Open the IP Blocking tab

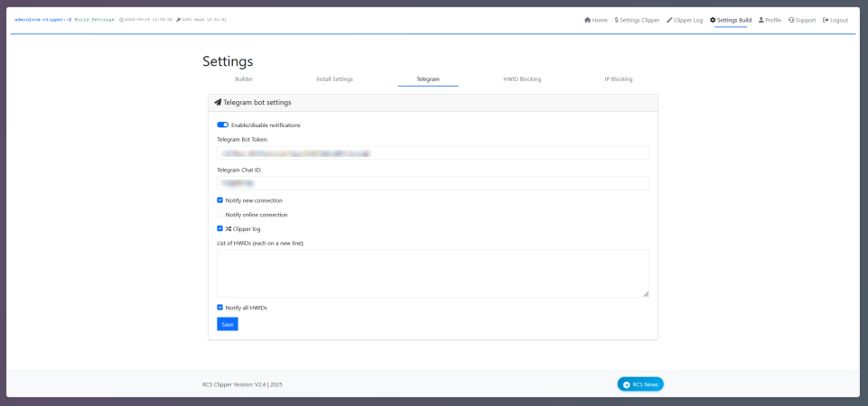tap(619, 79)
